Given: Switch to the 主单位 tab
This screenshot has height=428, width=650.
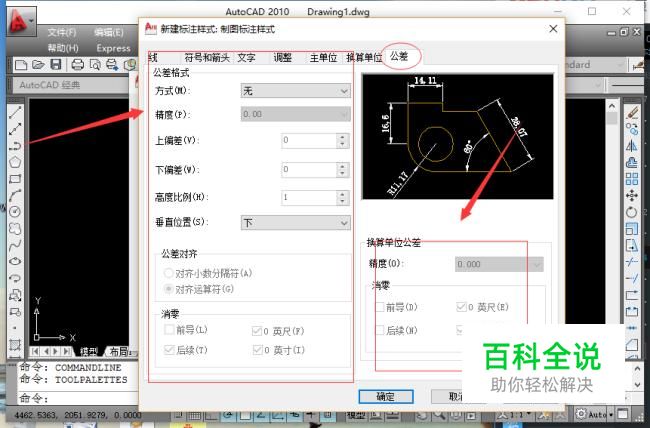Looking at the screenshot, I should 323,58.
